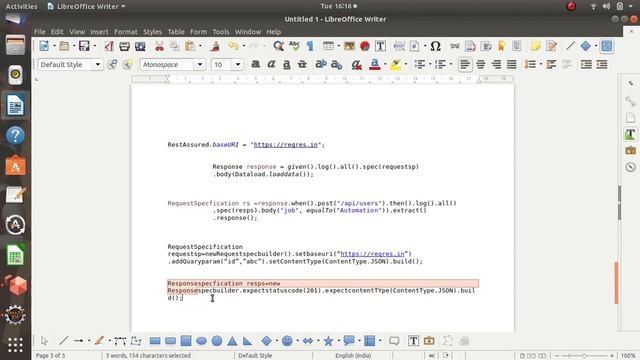
Task: Toggle italic formatting
Action: pyautogui.click(x=271, y=64)
